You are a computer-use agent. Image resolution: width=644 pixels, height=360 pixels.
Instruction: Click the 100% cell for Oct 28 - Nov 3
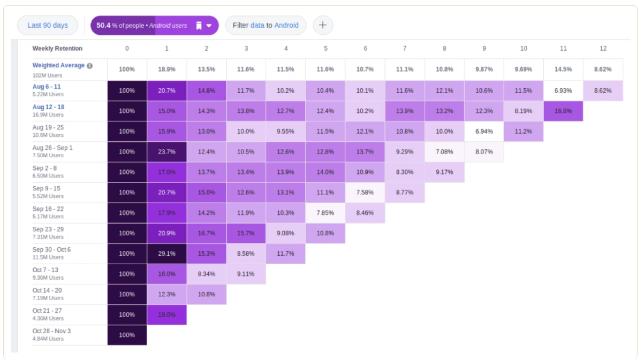coord(127,335)
